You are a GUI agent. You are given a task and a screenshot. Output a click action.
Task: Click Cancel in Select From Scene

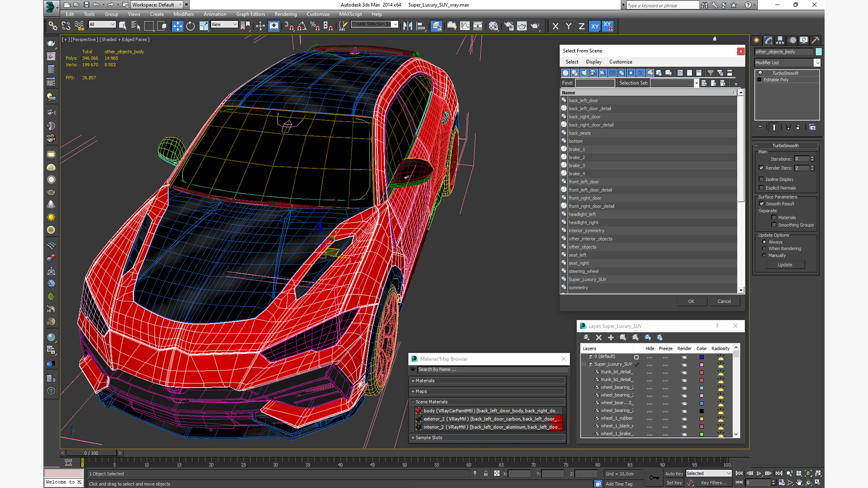724,301
